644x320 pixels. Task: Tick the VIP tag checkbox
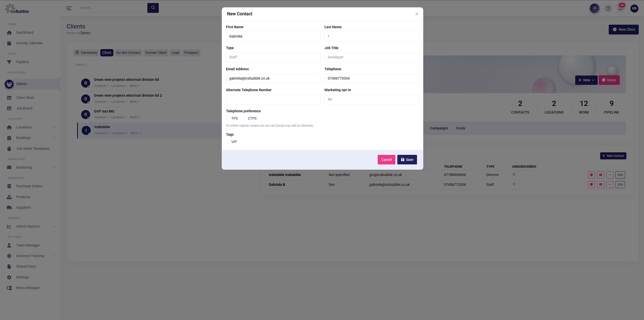click(x=228, y=142)
